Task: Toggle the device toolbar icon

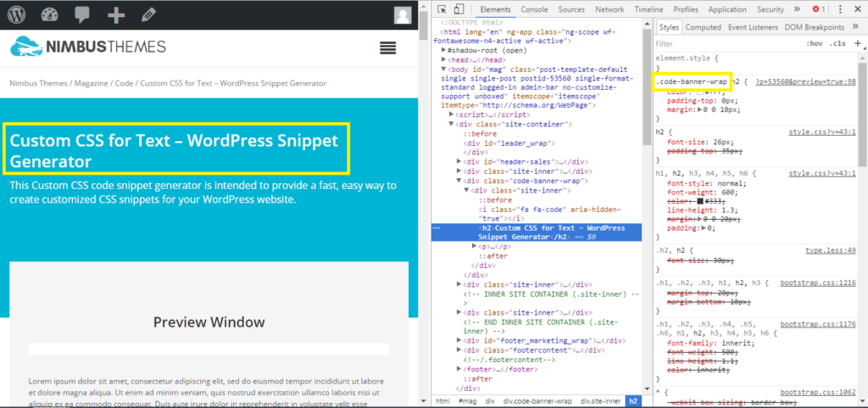Action: click(459, 9)
